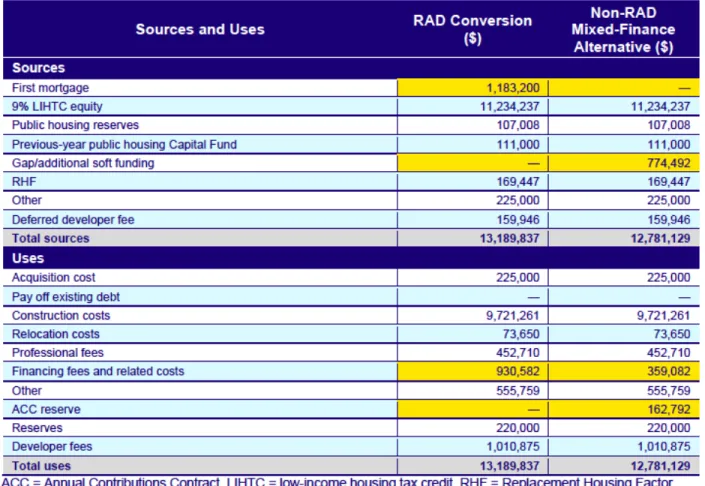Click the highlighted value 1,183,200
The height and width of the screenshot is (486, 705).
point(513,88)
